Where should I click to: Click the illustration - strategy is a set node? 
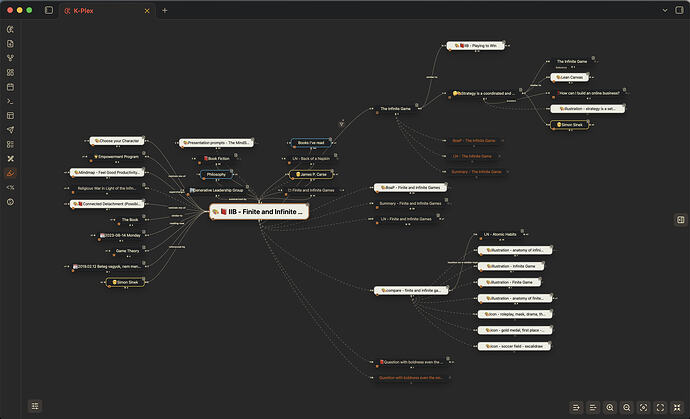(x=587, y=109)
